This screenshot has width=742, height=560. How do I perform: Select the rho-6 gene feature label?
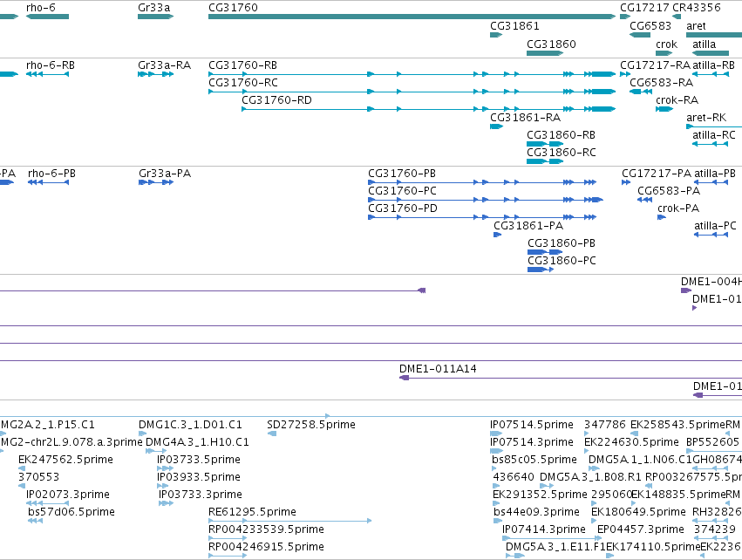click(41, 8)
